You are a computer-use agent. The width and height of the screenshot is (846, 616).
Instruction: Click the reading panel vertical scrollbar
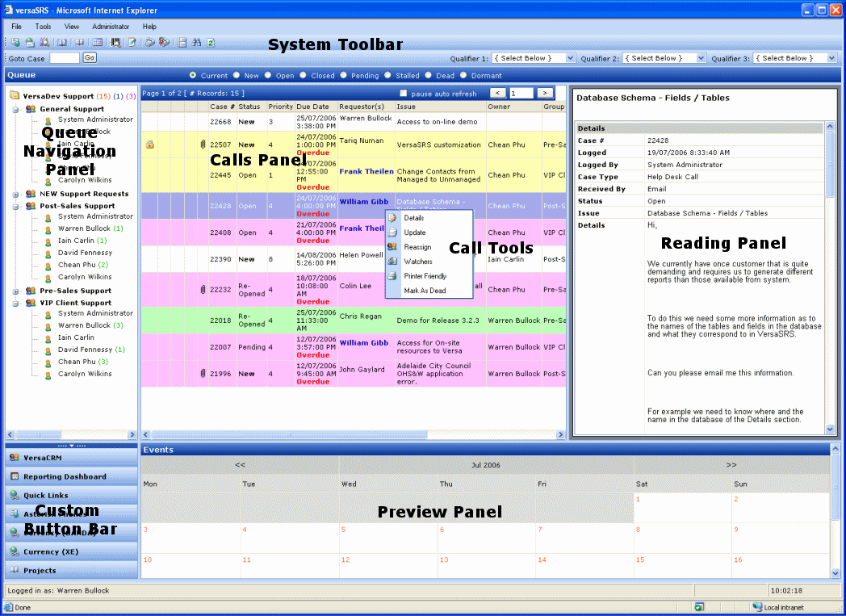[x=830, y=278]
